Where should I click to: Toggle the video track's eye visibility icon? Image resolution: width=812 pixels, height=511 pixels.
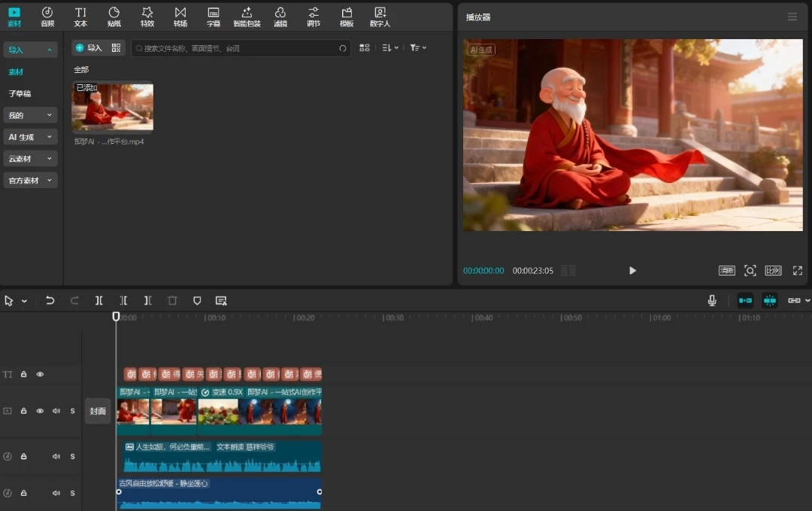40,411
